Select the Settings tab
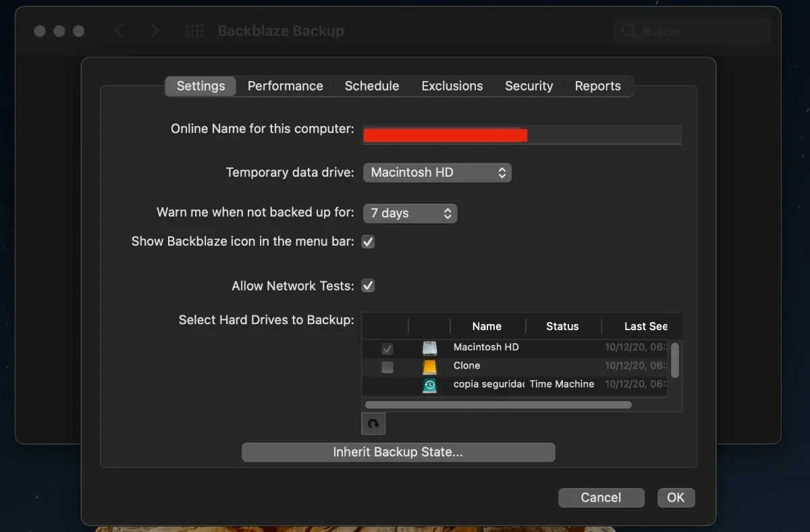810x532 pixels. (200, 86)
